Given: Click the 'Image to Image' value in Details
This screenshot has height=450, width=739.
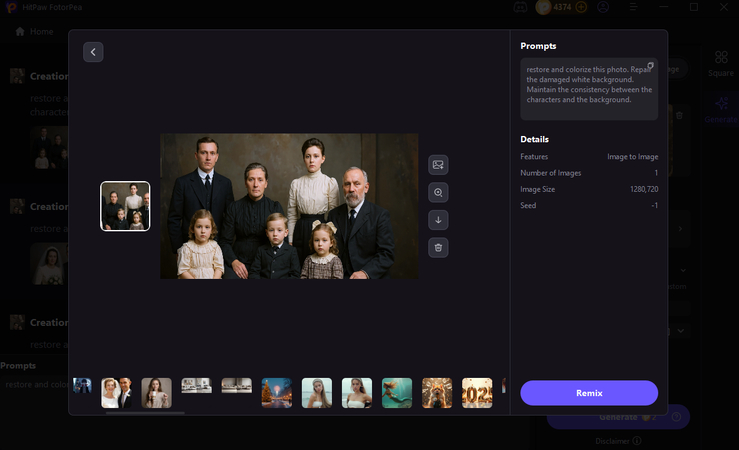Looking at the screenshot, I should click(x=632, y=156).
